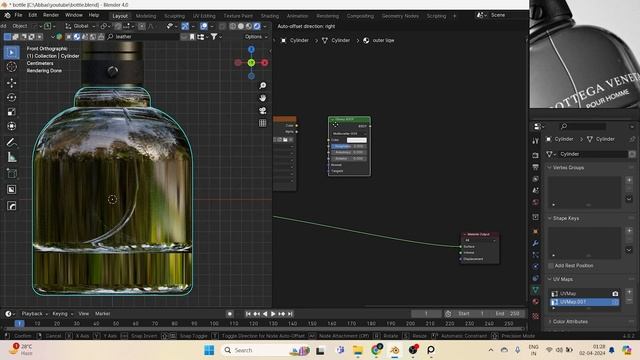Screen dimensions: 640x360
Task: Click the blue Z axis gizmo ball
Action: tap(251, 49)
